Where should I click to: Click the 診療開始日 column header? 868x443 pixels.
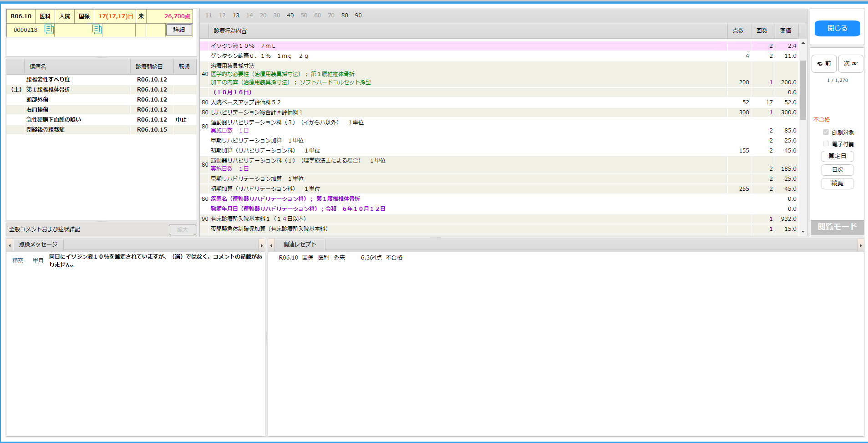(152, 67)
